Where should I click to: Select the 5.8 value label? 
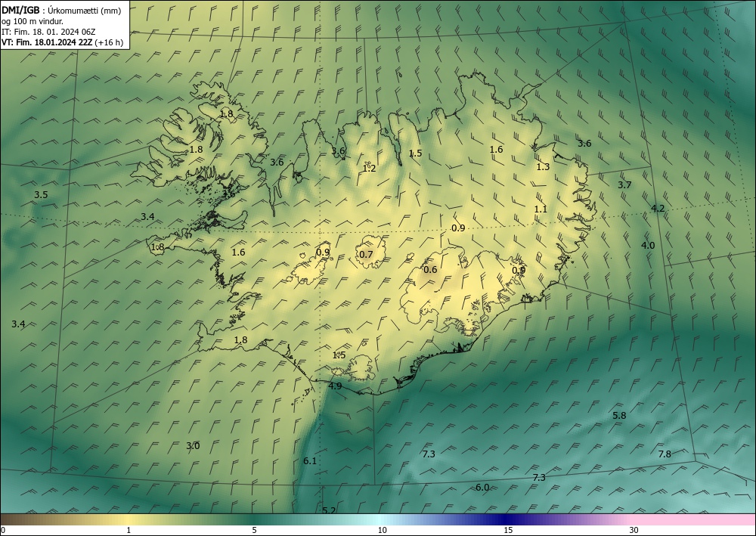[x=619, y=415]
